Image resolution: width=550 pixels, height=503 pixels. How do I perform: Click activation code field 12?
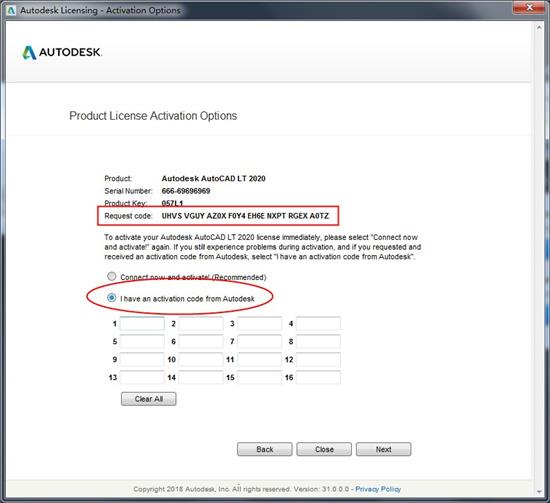318,360
